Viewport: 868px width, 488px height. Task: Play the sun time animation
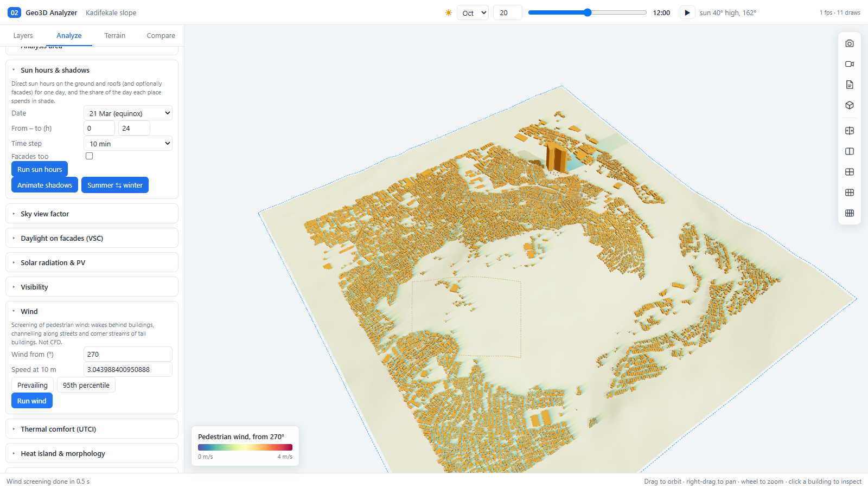click(687, 12)
